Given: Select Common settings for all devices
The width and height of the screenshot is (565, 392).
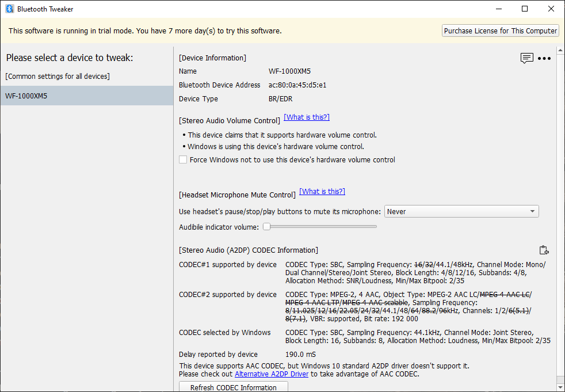Looking at the screenshot, I should click(x=58, y=76).
